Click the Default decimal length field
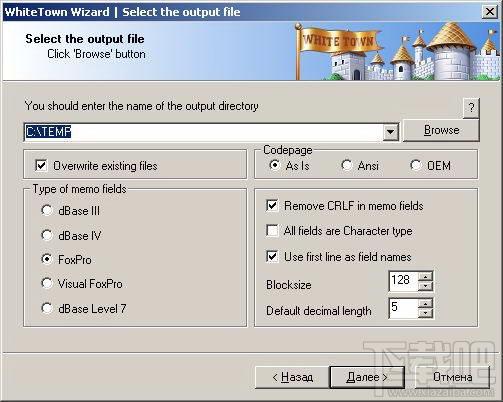 tap(403, 308)
